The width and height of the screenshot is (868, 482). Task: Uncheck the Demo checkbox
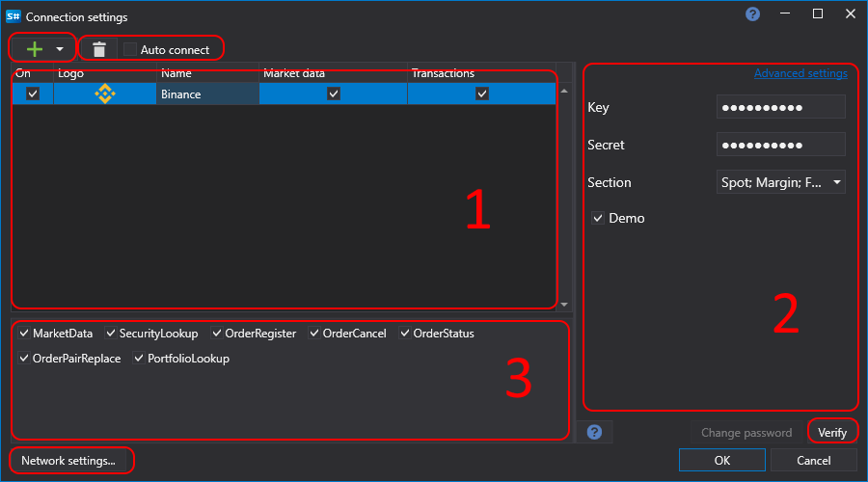[x=598, y=218]
